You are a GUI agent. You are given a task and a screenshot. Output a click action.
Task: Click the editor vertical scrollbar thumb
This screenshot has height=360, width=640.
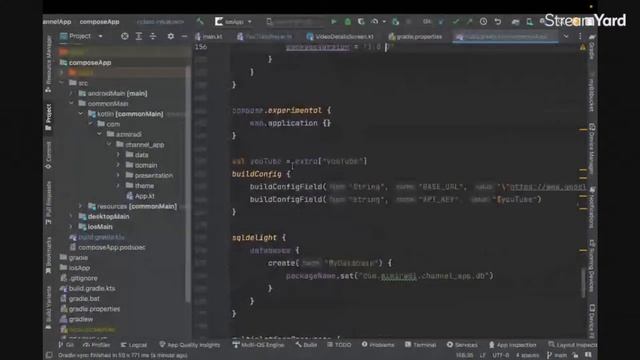584,282
